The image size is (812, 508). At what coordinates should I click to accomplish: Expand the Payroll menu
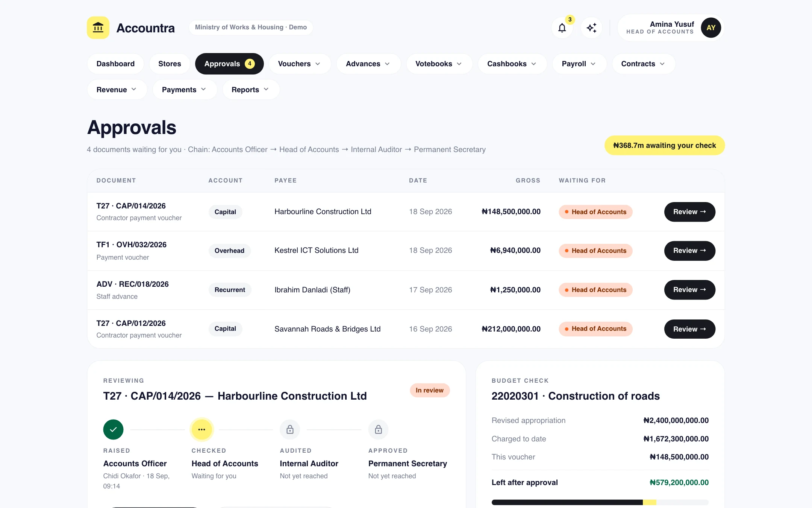579,64
